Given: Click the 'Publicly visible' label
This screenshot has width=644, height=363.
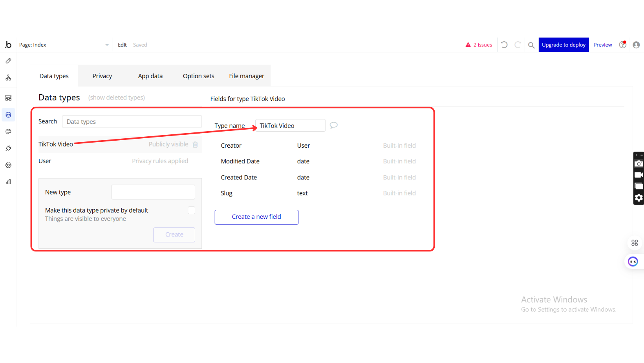Looking at the screenshot, I should tap(168, 145).
